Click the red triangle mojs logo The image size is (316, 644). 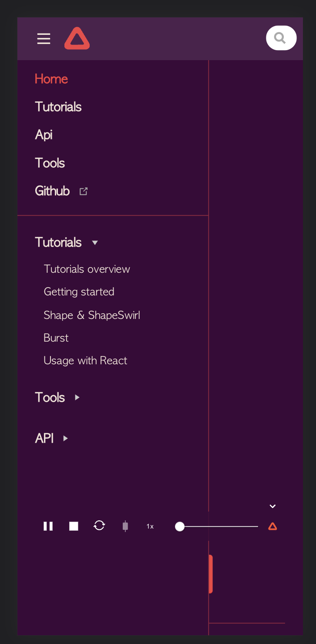77,38
